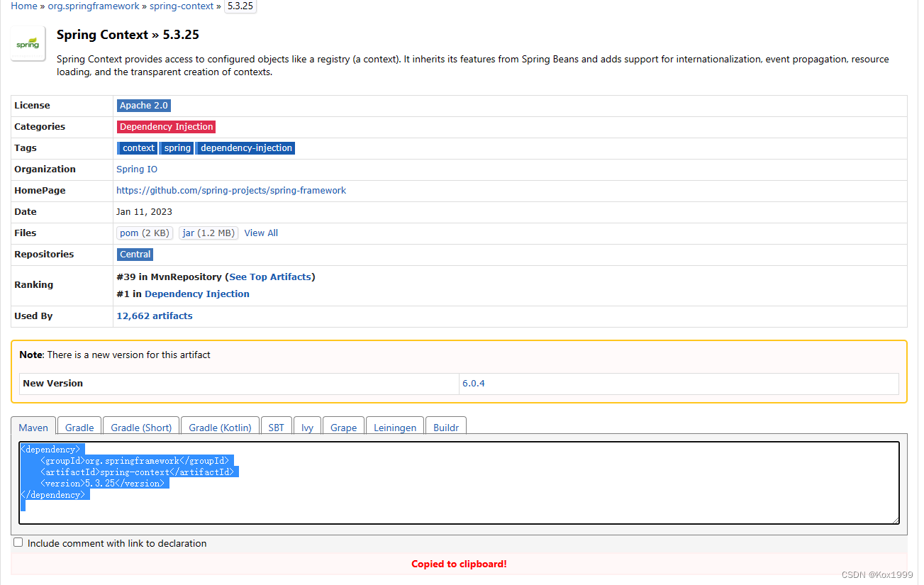Switch to the Buildr tab

446,428
